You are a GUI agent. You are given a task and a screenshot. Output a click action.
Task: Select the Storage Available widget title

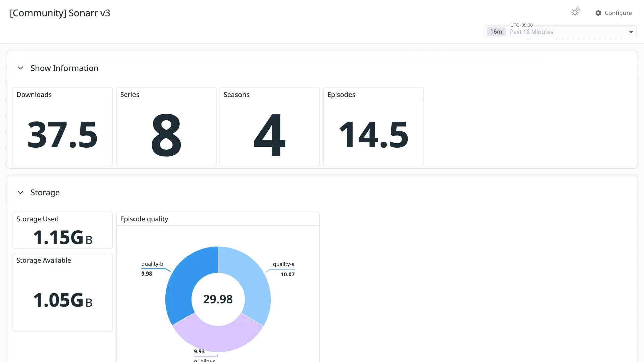[44, 260]
